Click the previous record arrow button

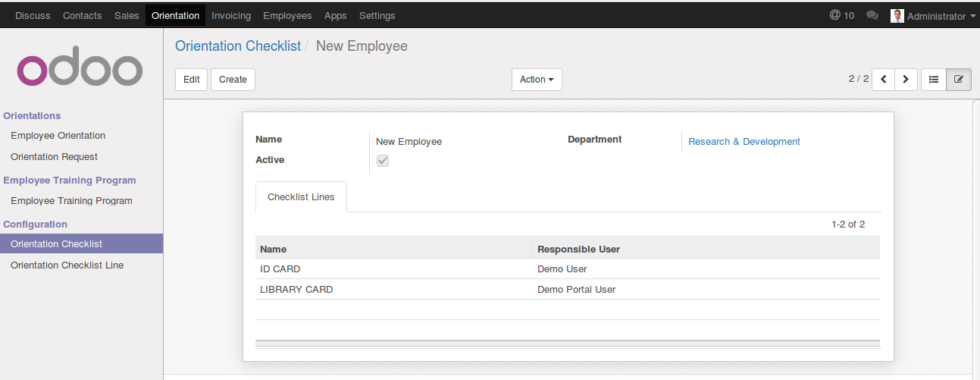tap(883, 80)
